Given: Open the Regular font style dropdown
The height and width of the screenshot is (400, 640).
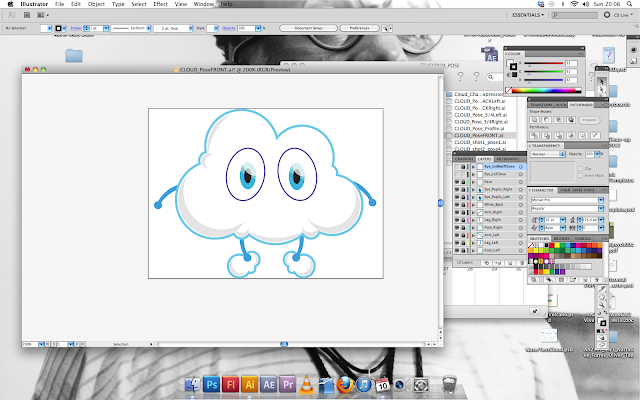Looking at the screenshot, I should click(x=601, y=209).
